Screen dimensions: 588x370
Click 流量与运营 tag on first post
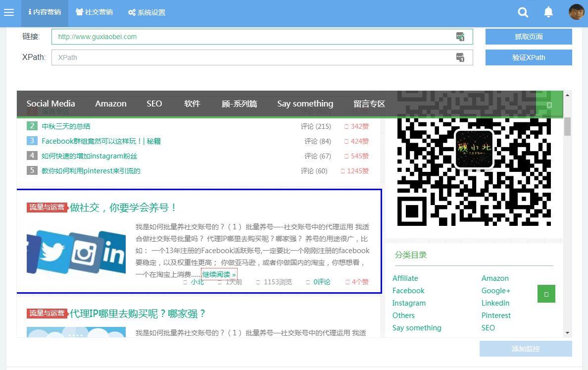[x=47, y=207]
